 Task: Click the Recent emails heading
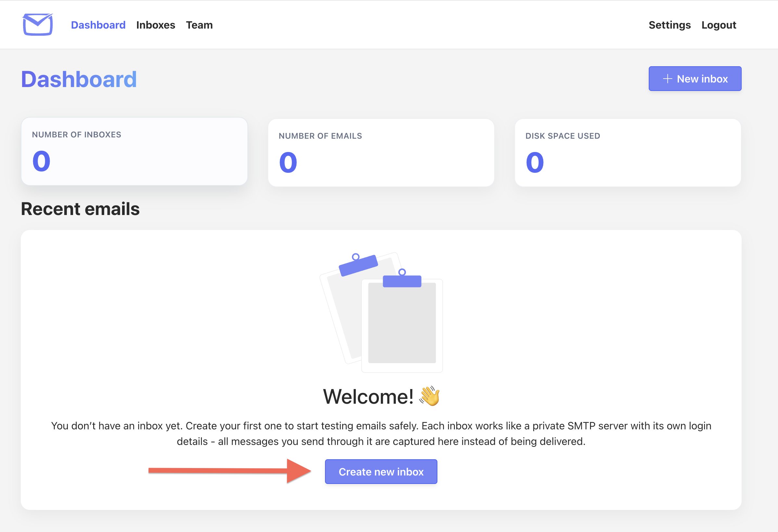pos(80,209)
